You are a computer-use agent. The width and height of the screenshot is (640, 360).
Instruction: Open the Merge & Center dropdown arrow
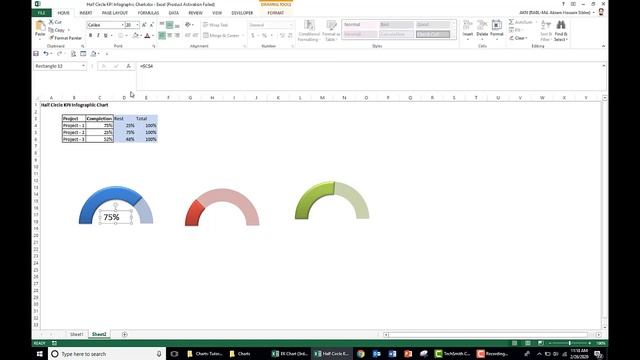242,36
